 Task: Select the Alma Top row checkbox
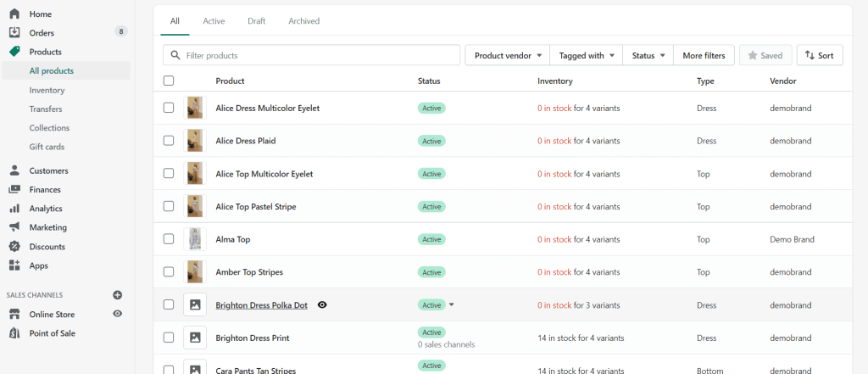(169, 239)
